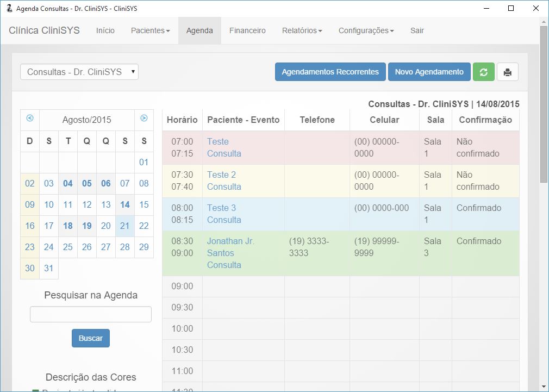
Task: Click the app icon in title bar
Action: [x=9, y=8]
